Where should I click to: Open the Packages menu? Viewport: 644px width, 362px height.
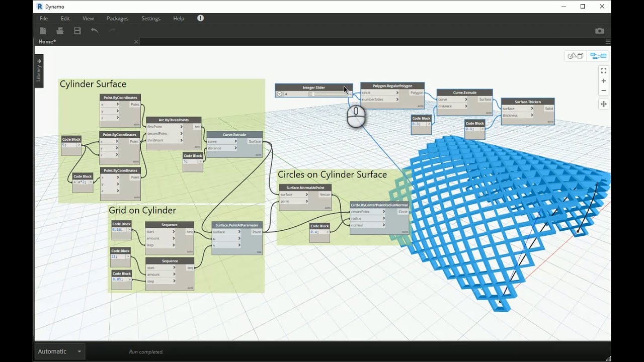click(x=118, y=19)
